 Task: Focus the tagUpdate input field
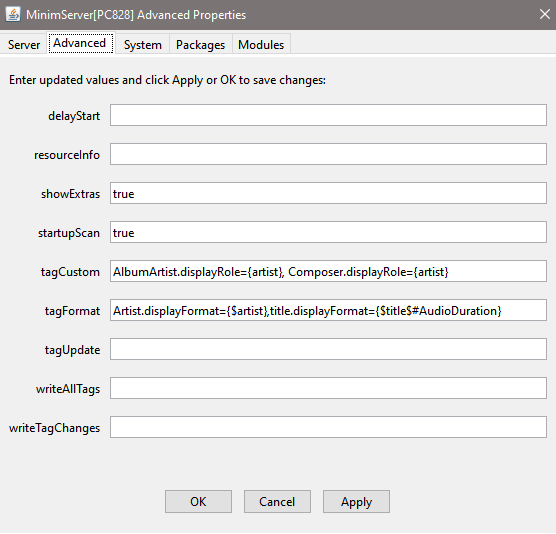tap(328, 349)
